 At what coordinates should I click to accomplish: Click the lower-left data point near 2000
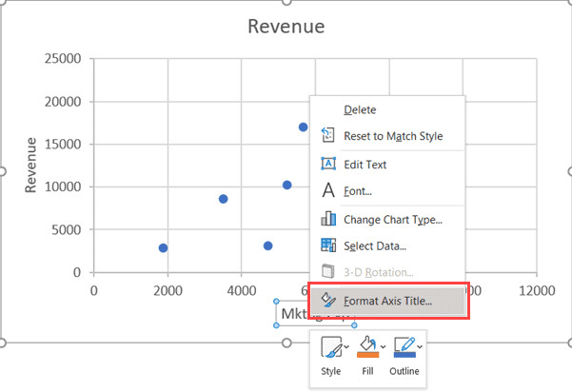(x=164, y=247)
